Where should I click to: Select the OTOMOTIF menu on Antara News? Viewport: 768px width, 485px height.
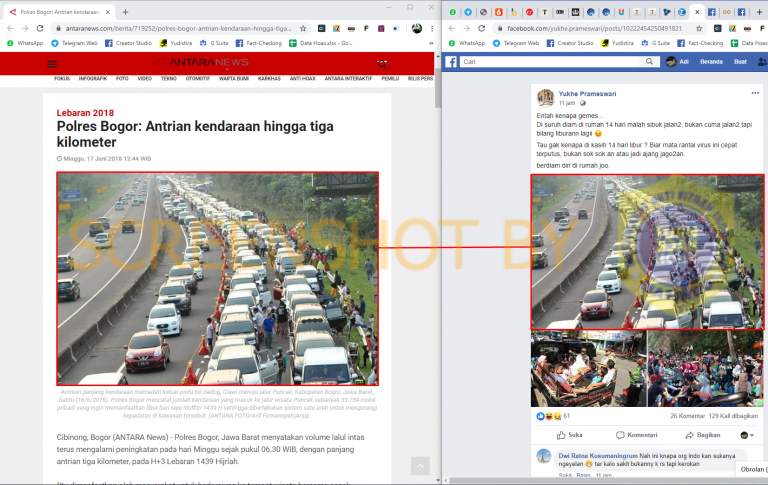coord(198,78)
